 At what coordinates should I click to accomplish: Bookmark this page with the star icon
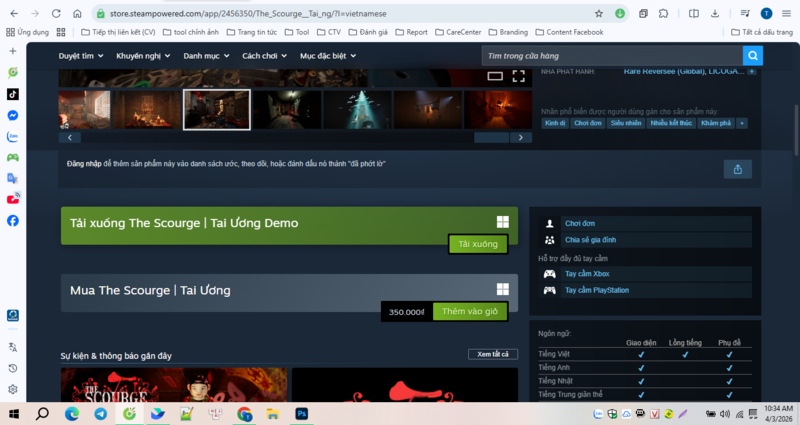click(599, 14)
